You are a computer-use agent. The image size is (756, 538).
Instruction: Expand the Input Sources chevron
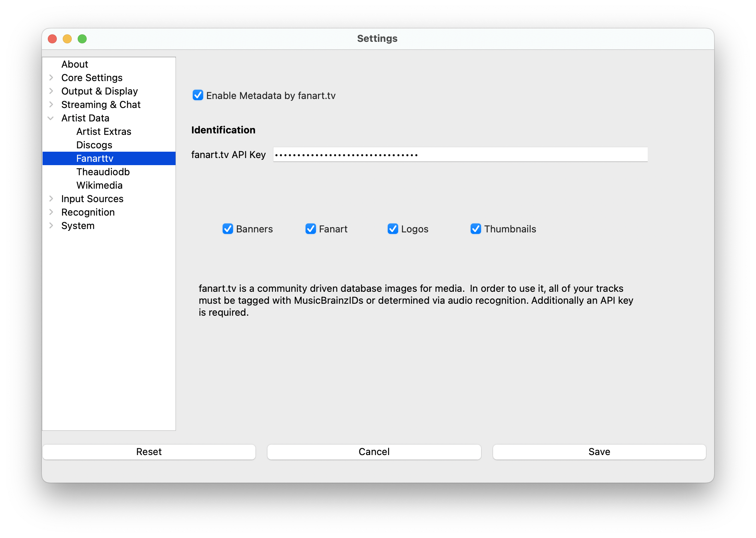coord(51,199)
